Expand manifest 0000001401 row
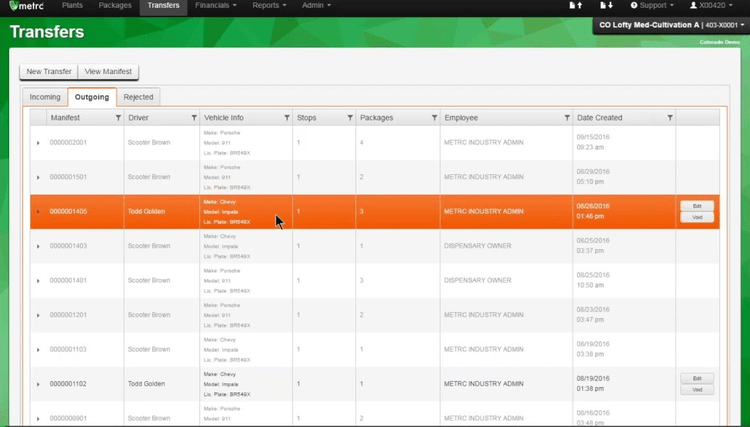 (38, 281)
